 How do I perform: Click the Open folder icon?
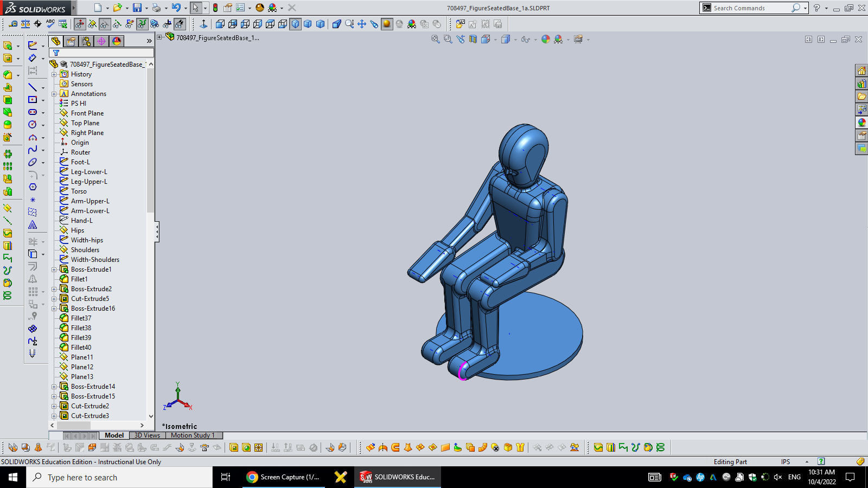click(x=117, y=8)
